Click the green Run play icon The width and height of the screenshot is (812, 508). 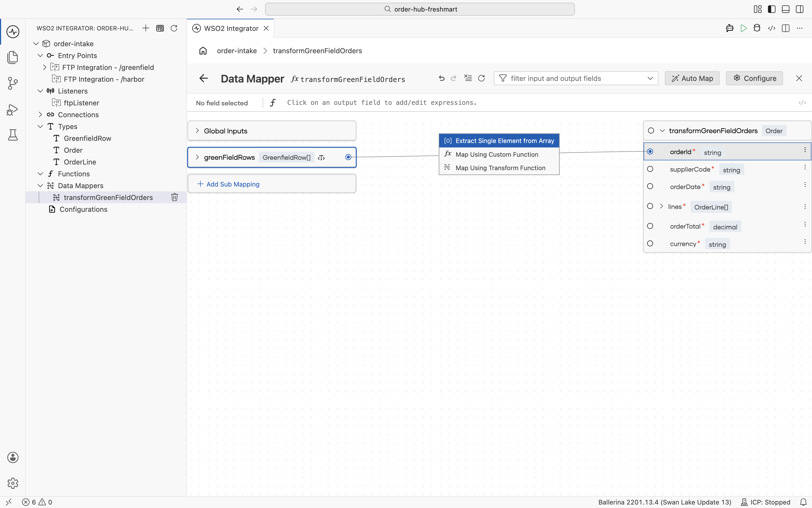744,28
